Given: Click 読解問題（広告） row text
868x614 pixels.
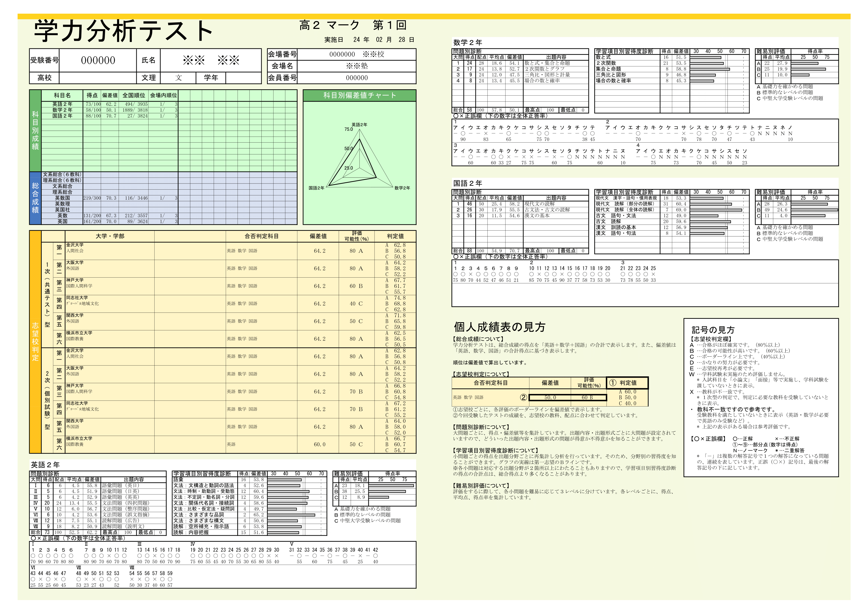Looking at the screenshot, I should (x=120, y=521).
